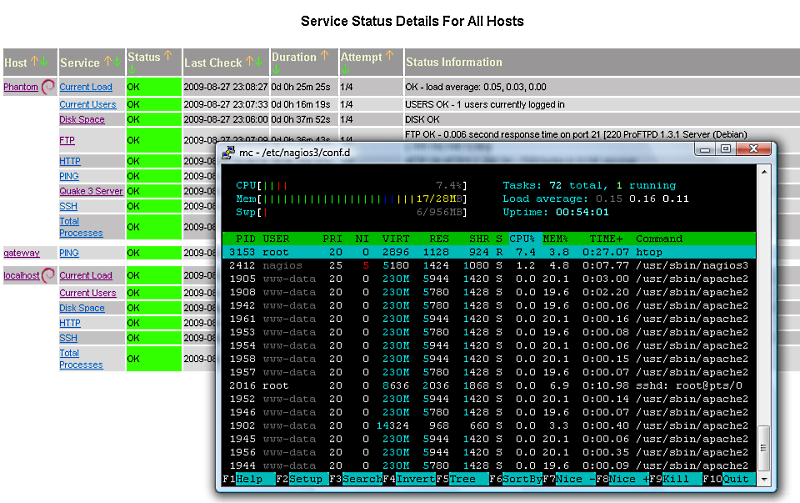
Task: Sort Last Check column descending arrow
Action: click(259, 62)
